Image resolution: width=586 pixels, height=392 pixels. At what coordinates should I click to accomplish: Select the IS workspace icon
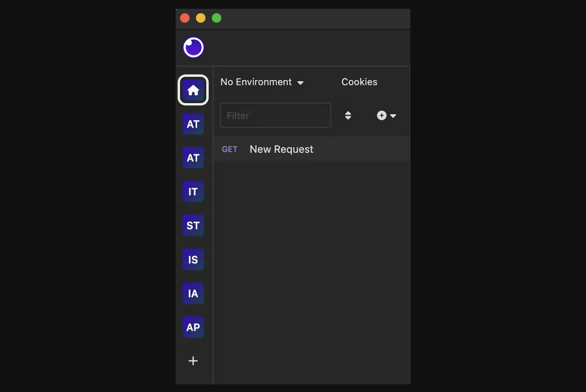tap(193, 260)
